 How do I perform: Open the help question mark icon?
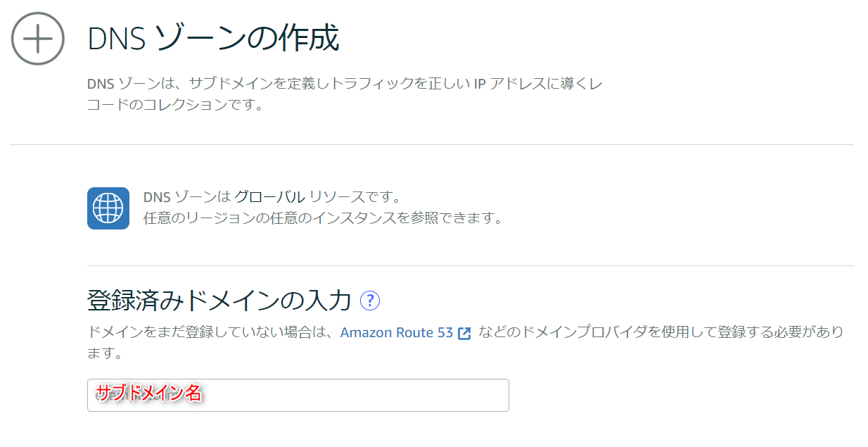coord(370,301)
